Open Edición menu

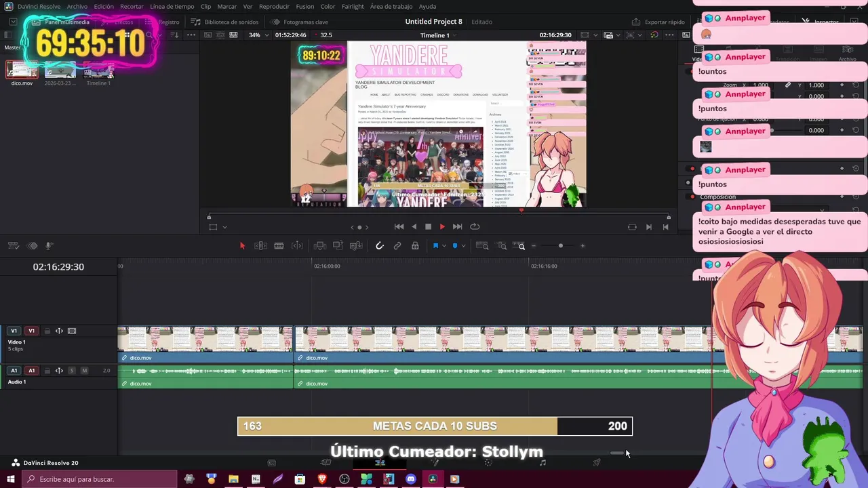pos(104,6)
